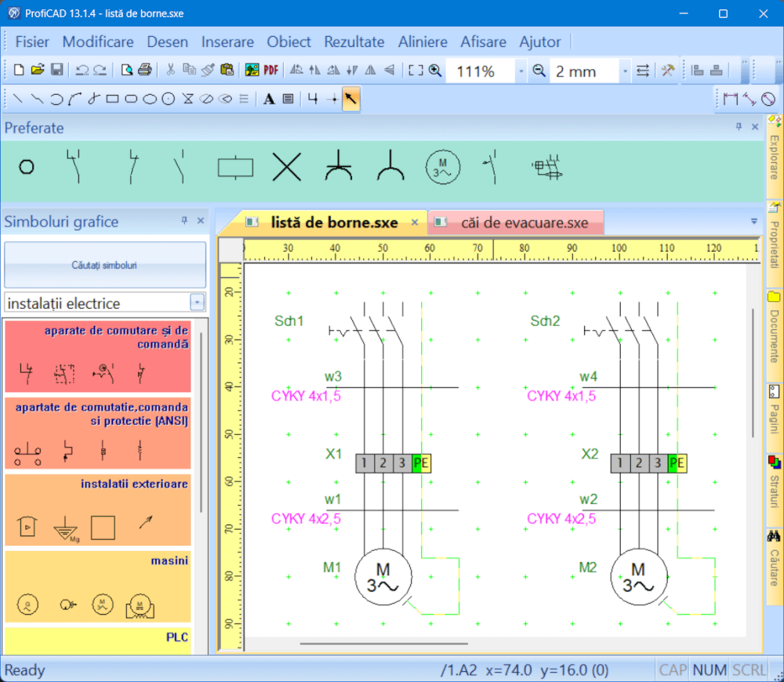Open the Rezultate menu
Viewport: 784px width, 682px height.
[354, 42]
